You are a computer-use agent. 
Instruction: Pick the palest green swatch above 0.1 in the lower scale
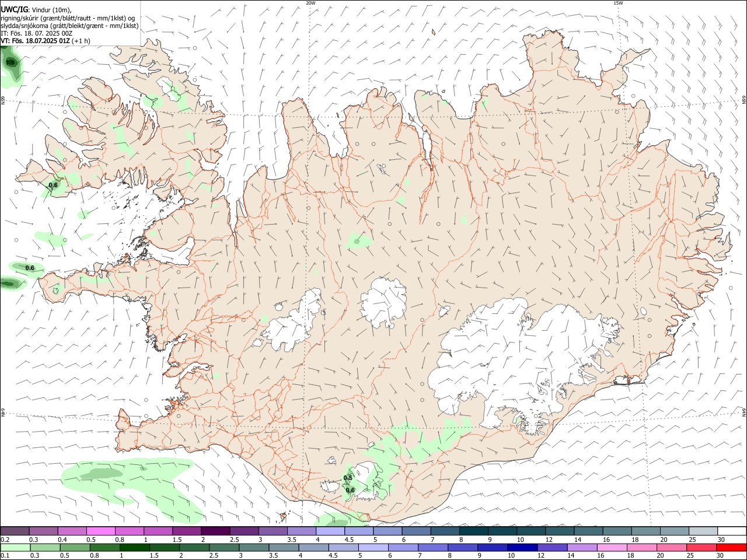click(15, 548)
